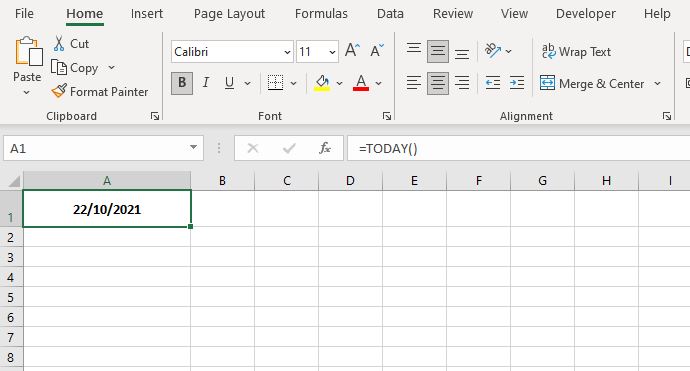Expand underline style dropdown arrow

coord(247,83)
